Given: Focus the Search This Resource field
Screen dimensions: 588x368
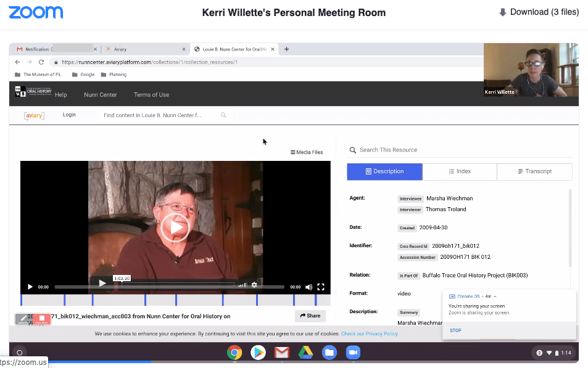Looking at the screenshot, I should 460,150.
